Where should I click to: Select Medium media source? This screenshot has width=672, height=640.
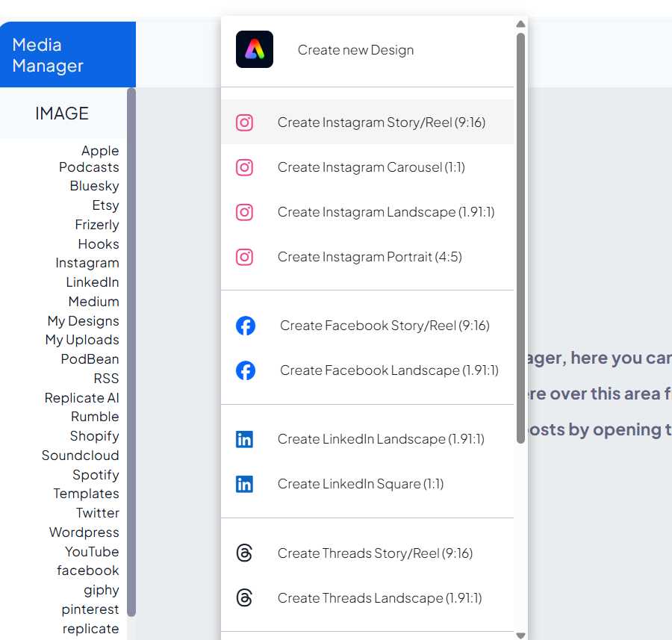94,302
